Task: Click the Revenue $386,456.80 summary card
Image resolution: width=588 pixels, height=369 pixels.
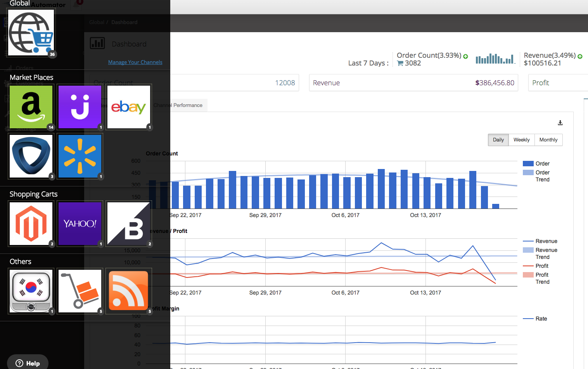Action: click(413, 83)
